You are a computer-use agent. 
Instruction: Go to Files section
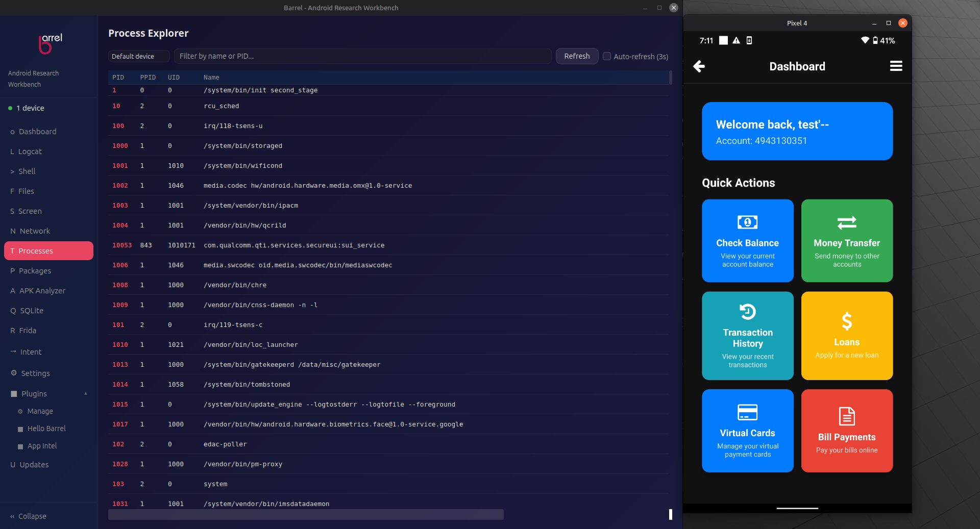click(48, 191)
